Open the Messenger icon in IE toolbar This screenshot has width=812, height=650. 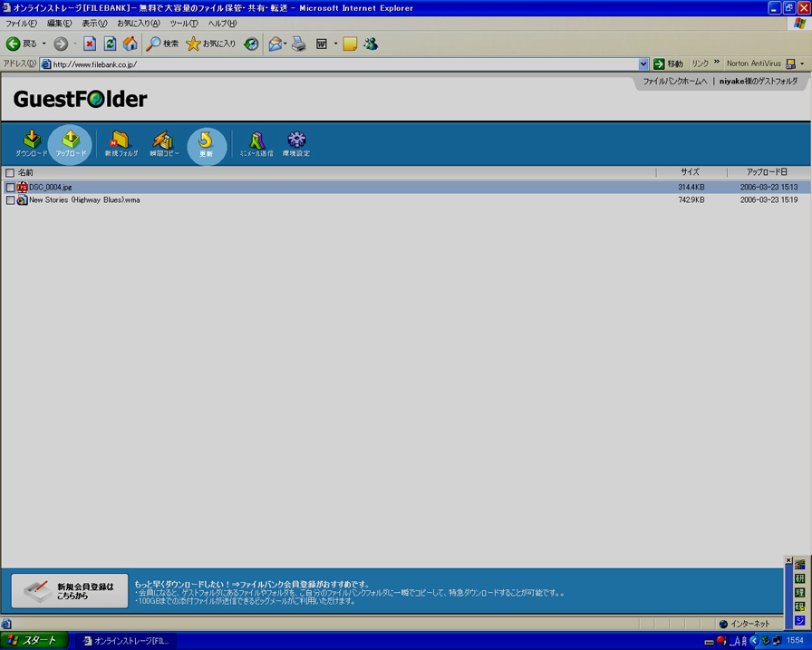point(371,44)
